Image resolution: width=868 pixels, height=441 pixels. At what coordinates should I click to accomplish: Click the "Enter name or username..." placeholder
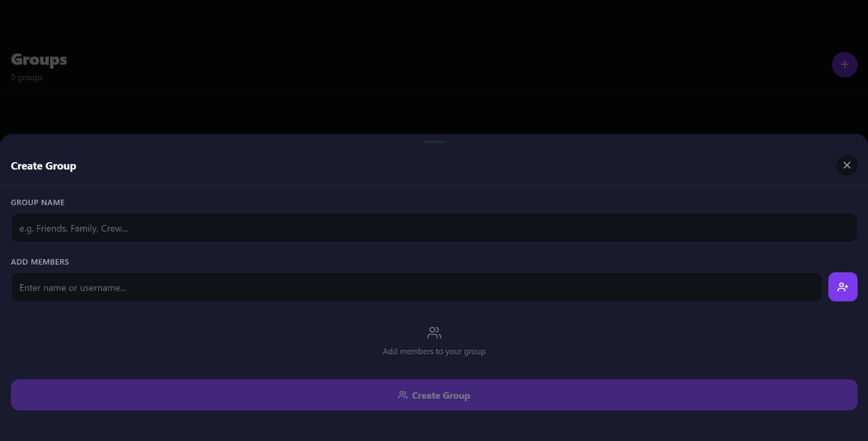[x=73, y=287]
